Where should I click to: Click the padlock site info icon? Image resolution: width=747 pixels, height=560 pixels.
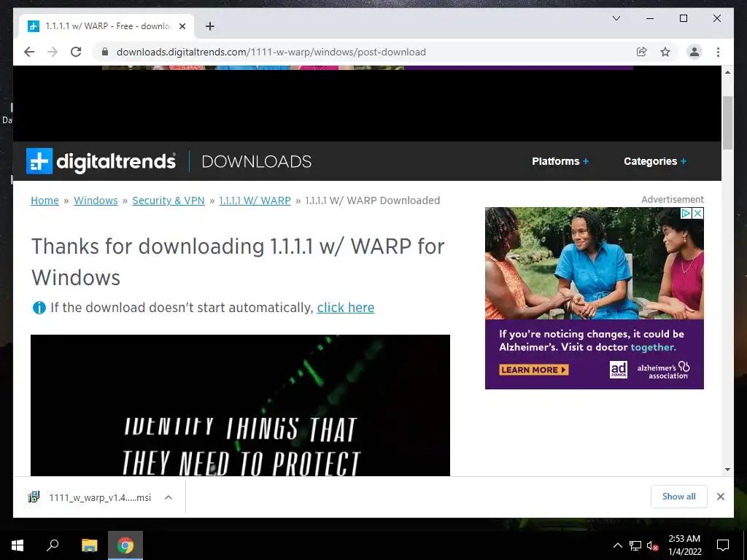pos(105,52)
